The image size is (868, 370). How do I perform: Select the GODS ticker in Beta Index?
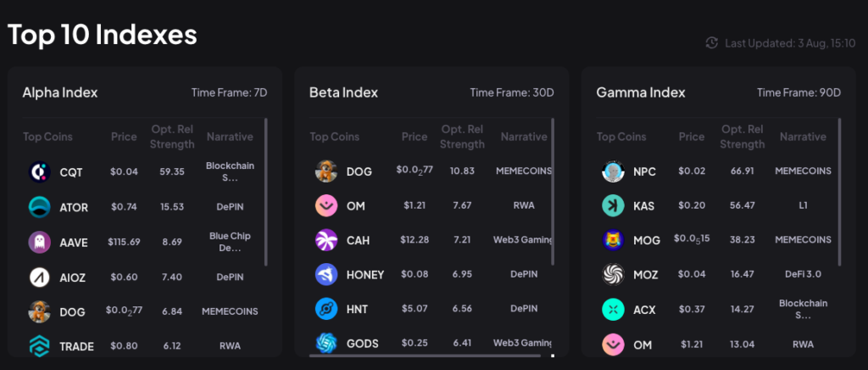pyautogui.click(x=363, y=344)
